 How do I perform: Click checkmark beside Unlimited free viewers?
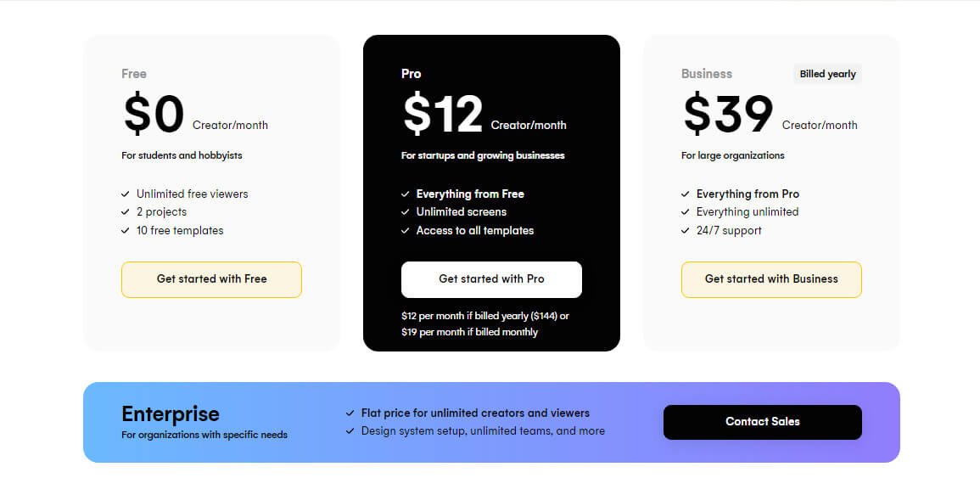coord(126,194)
